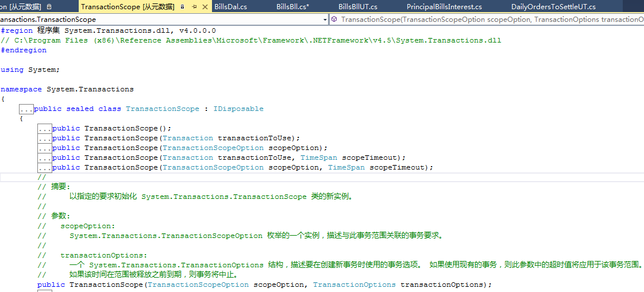The width and height of the screenshot is (644, 292).
Task: Switch to the BillsBll.cs* tab
Action: coord(292,6)
